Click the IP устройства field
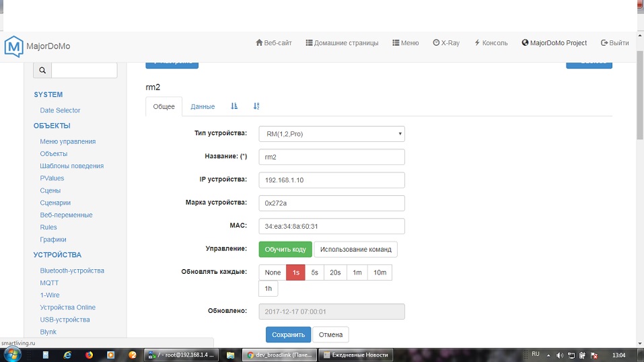Screen dimensions: 644x362 point(332,180)
